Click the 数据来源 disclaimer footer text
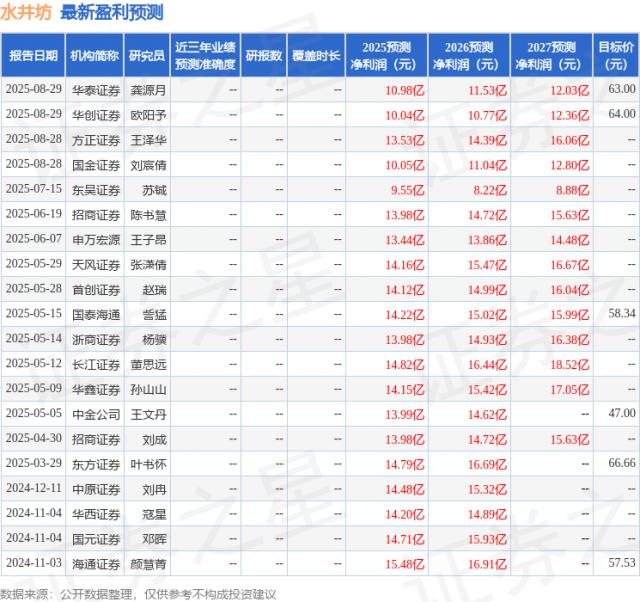 point(138,594)
